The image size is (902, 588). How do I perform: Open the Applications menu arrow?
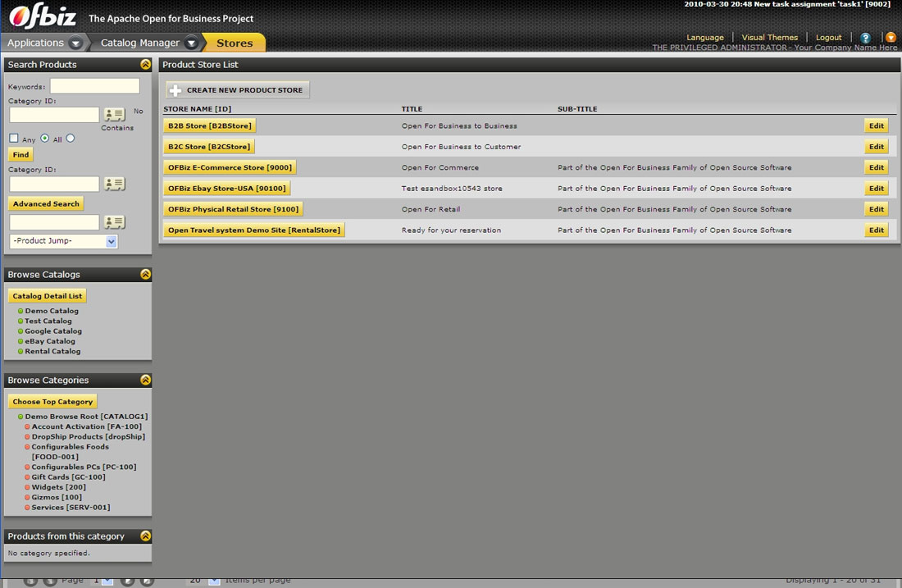(x=75, y=43)
